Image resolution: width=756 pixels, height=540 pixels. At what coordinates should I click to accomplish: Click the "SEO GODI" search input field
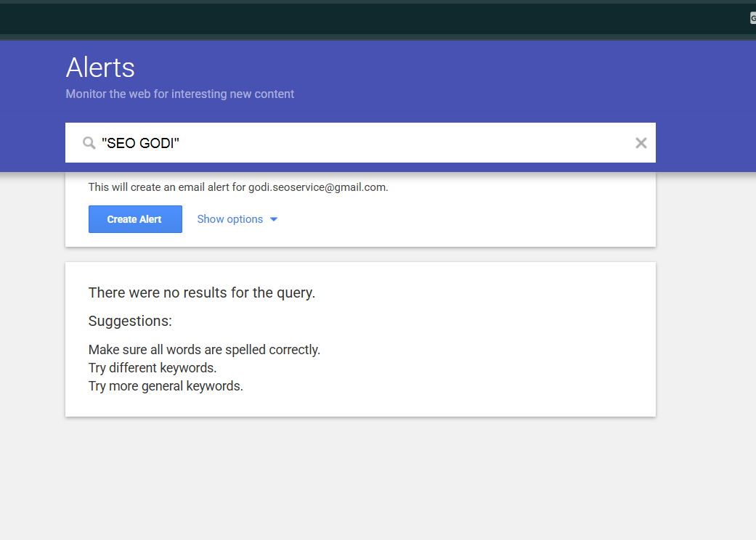point(361,142)
